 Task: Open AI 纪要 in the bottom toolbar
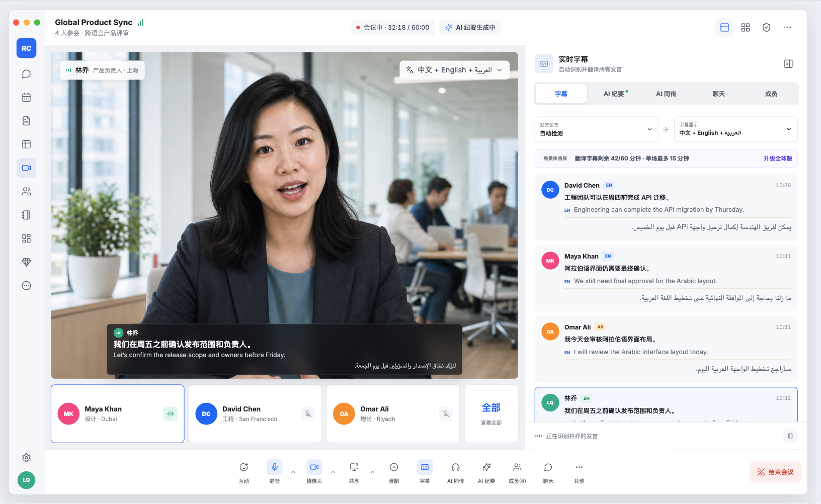486,473
